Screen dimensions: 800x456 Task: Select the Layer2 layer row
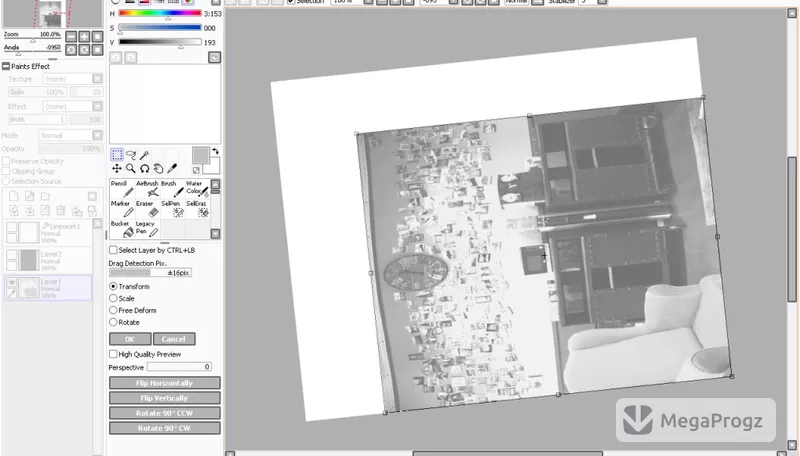48,260
